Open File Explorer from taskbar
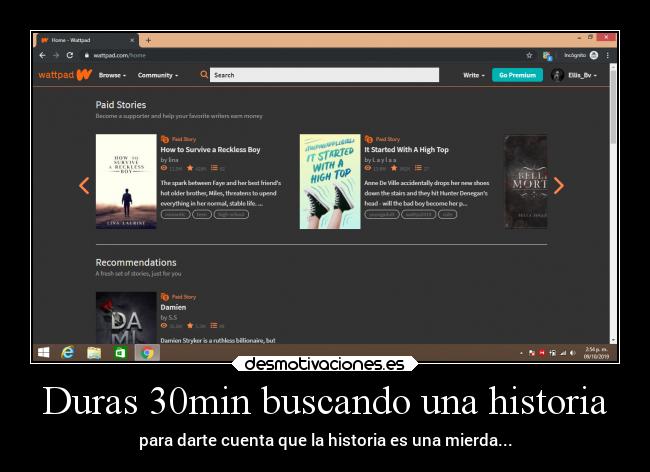The width and height of the screenshot is (650, 472). coord(94,353)
